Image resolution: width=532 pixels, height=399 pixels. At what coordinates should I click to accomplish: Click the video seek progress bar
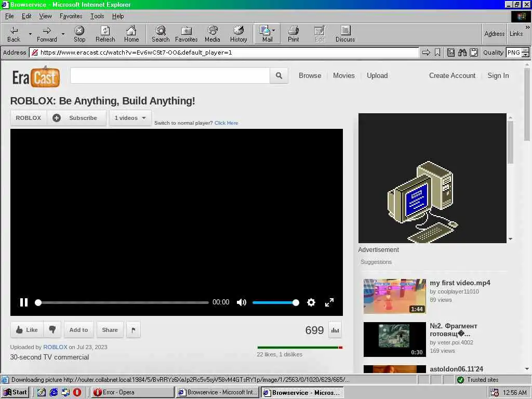(122, 302)
